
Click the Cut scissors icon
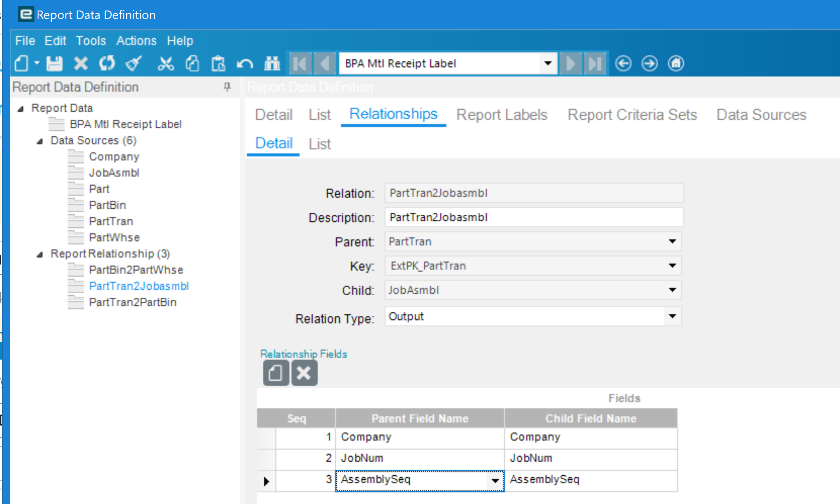point(166,64)
